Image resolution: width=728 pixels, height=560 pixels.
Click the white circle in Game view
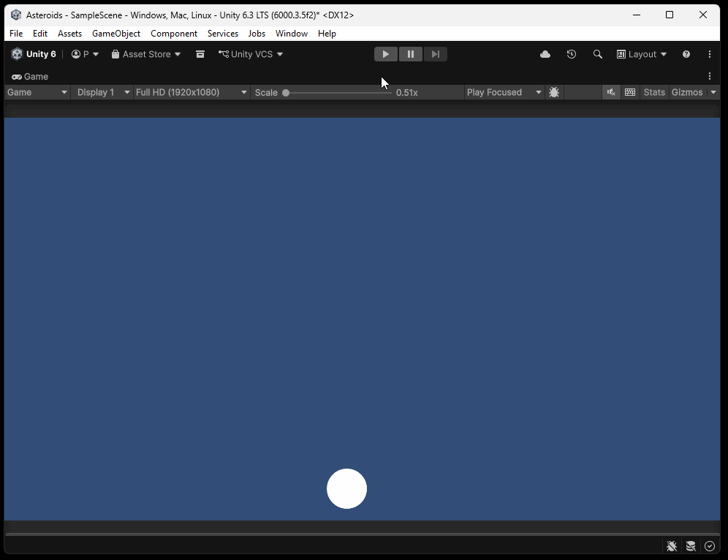pyautogui.click(x=346, y=488)
